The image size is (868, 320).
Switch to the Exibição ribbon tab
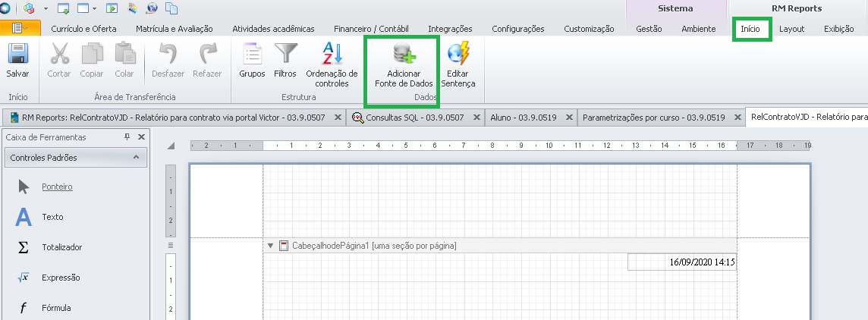click(x=838, y=29)
